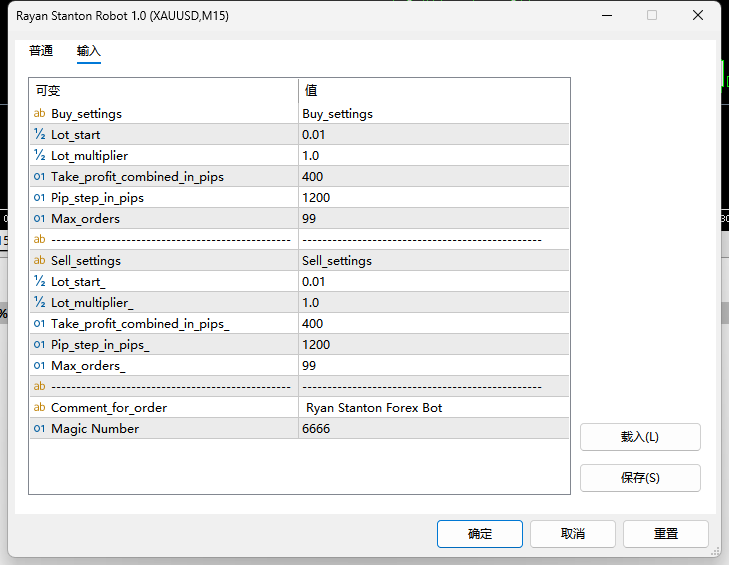Select the Max_orders_ variable name
729x565 pixels.
(x=88, y=366)
